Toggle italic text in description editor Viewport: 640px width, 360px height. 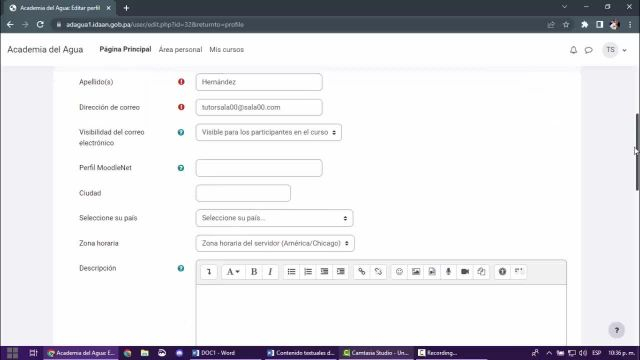coord(270,272)
